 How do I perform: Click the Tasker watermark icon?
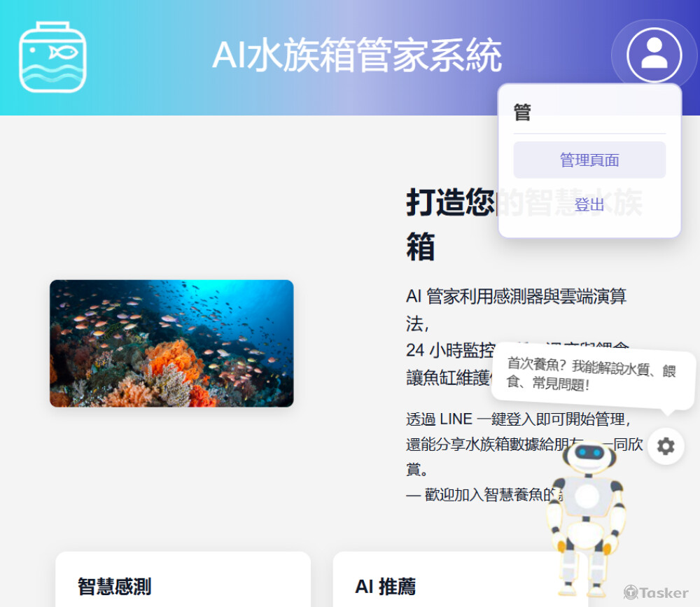coord(632,592)
